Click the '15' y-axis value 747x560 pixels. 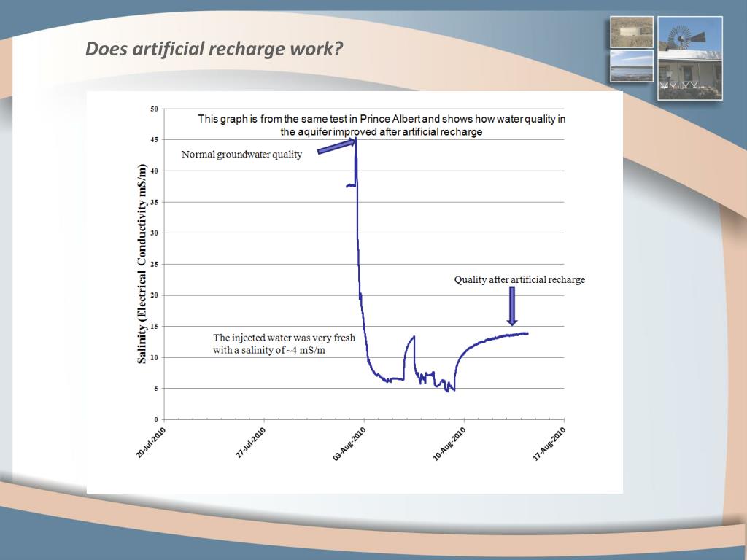[x=154, y=327]
